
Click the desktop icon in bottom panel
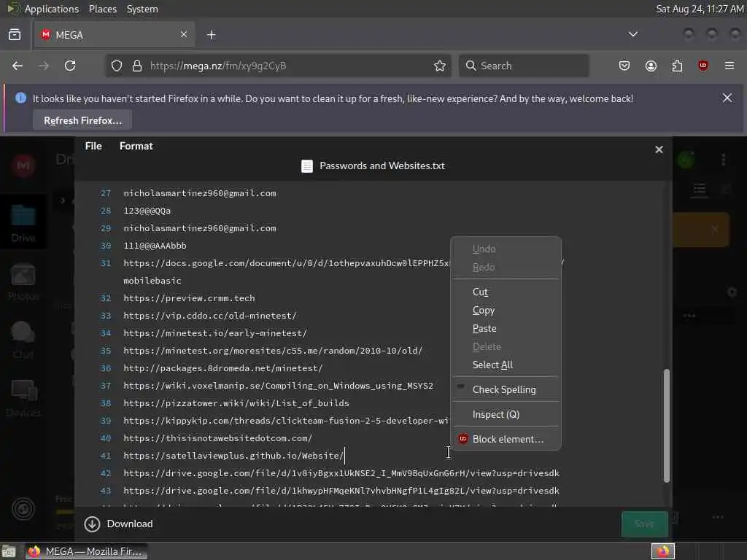coord(9,551)
